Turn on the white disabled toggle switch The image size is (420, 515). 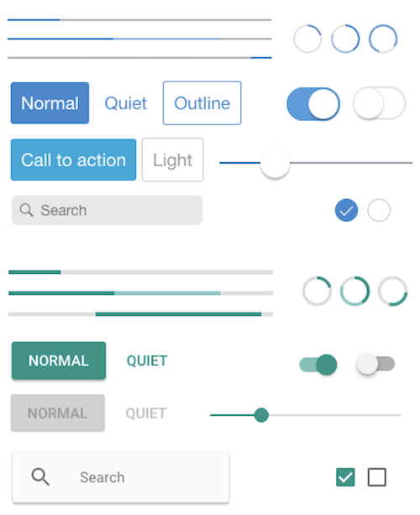(x=380, y=103)
